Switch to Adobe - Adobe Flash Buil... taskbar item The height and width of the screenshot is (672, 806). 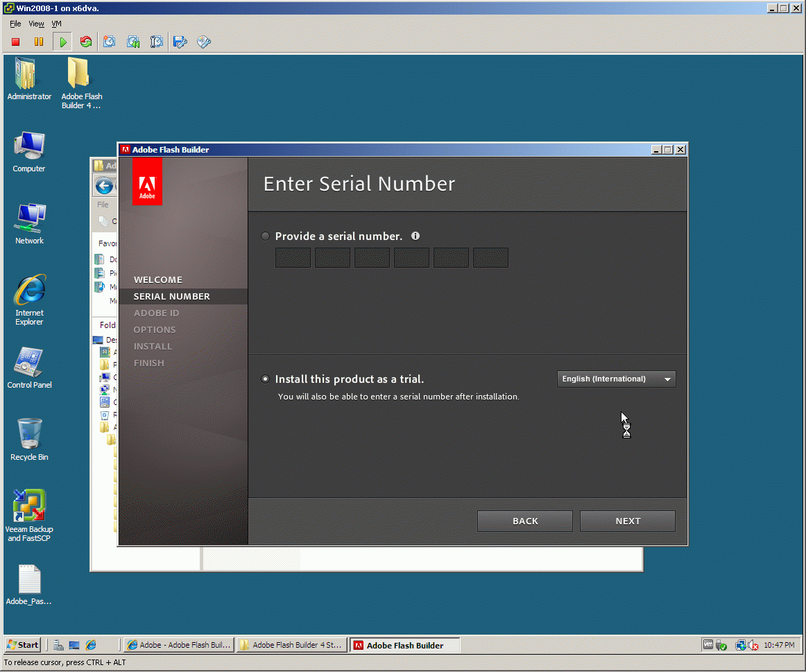click(180, 645)
